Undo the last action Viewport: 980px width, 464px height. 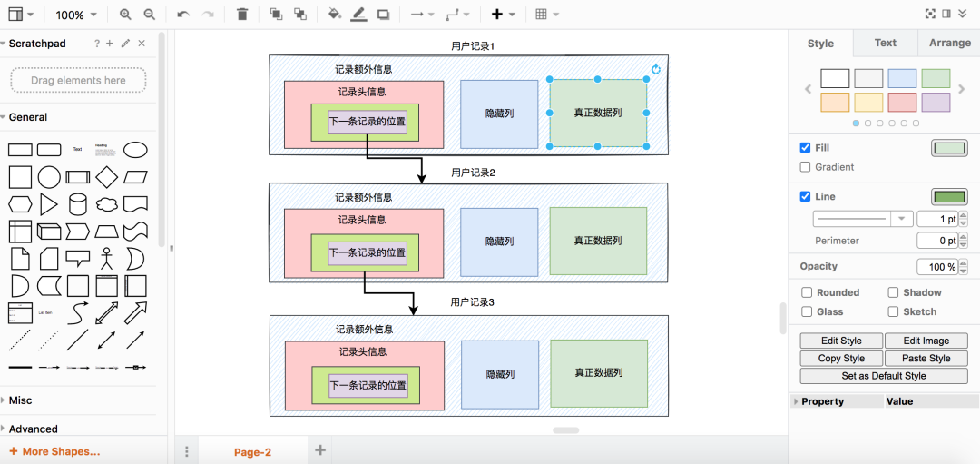[x=183, y=15]
